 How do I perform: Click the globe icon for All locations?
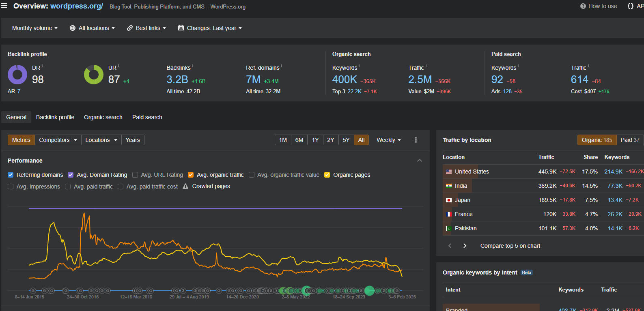pyautogui.click(x=73, y=28)
